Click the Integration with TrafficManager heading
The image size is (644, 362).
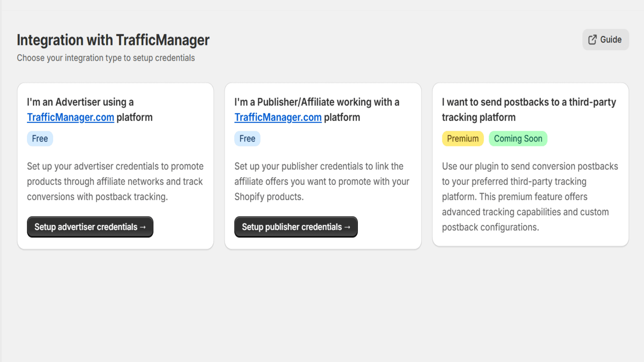click(113, 40)
